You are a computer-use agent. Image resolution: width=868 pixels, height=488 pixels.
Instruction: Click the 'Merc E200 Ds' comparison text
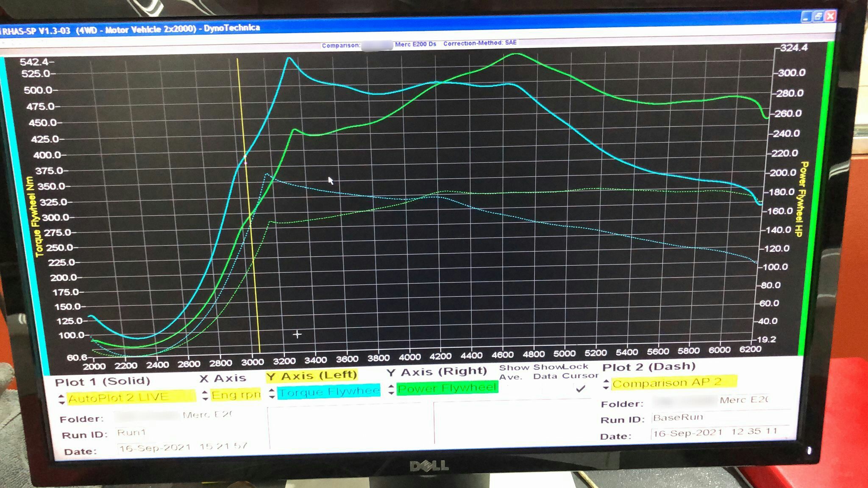coord(415,44)
